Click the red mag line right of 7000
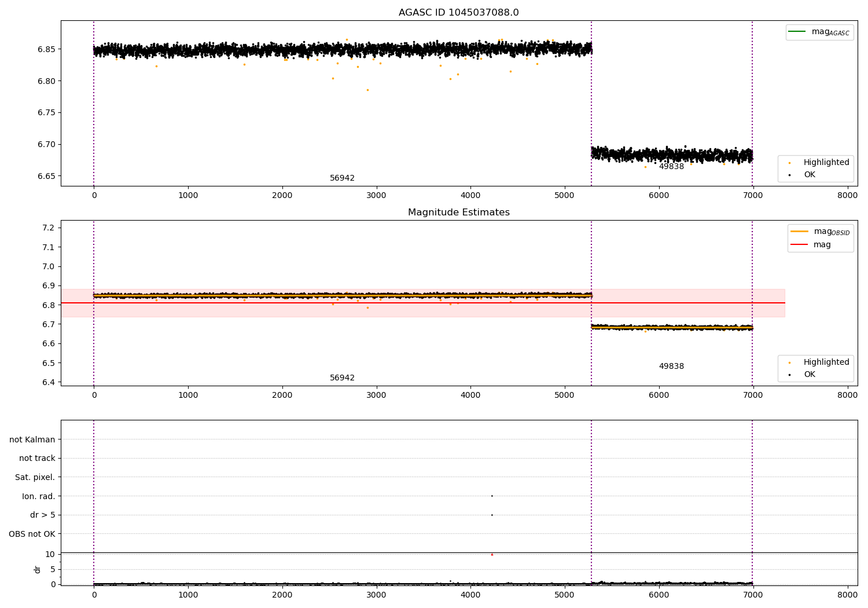 (769, 303)
